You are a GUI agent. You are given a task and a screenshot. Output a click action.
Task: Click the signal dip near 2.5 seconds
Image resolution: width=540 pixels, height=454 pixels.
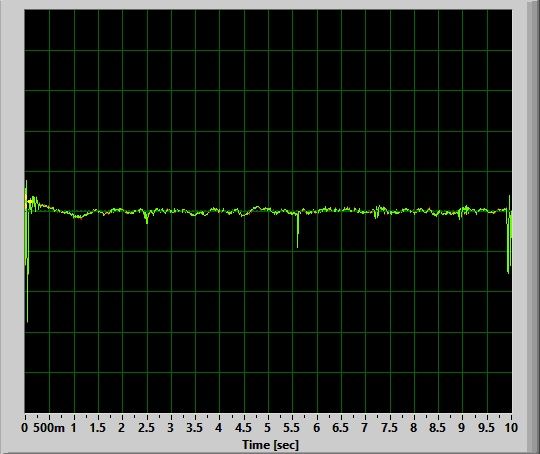click(147, 218)
